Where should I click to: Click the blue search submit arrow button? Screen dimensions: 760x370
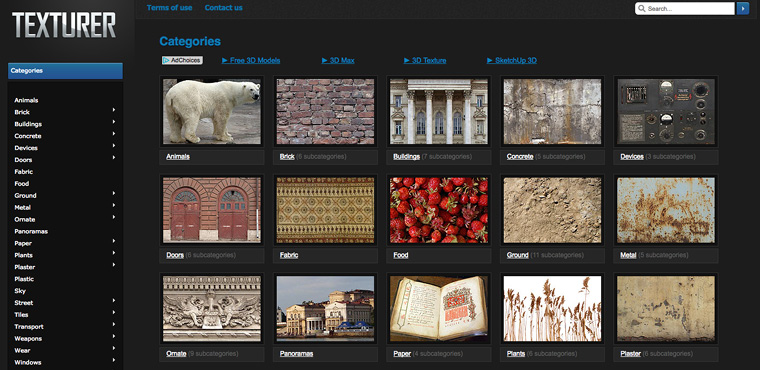coord(743,9)
